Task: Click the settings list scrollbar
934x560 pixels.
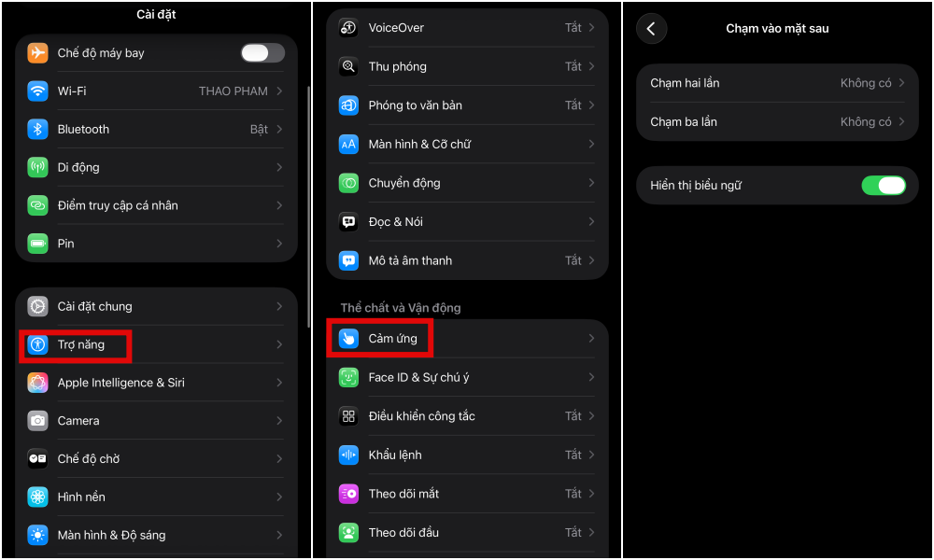Action: [308, 206]
